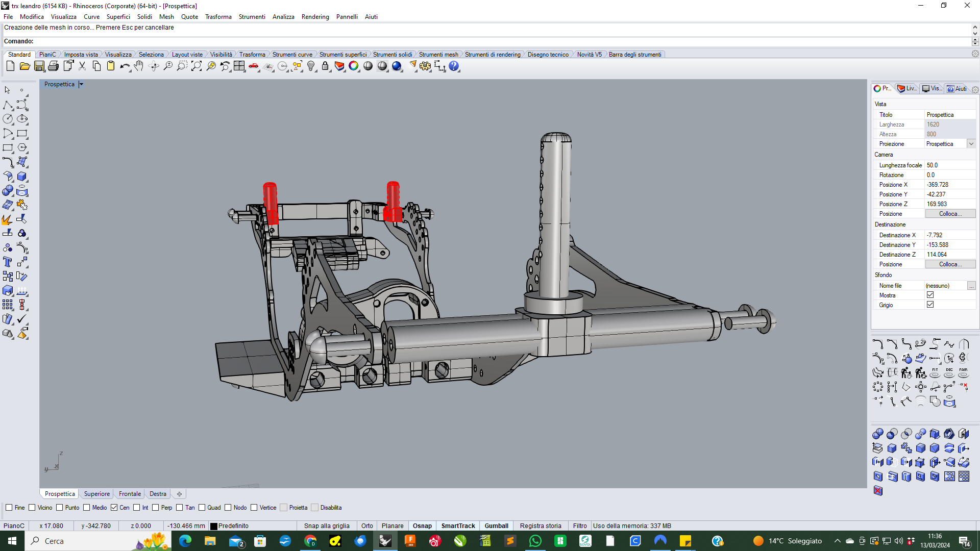Enable the Fine osnap checkbox

coord(9,508)
